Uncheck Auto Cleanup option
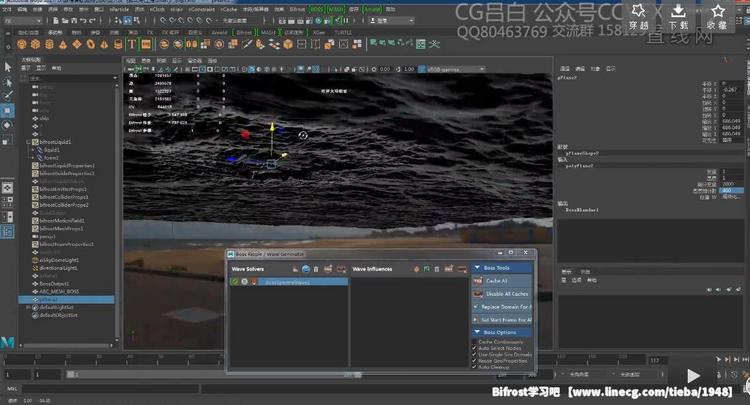The height and width of the screenshot is (405, 750). 474,367
